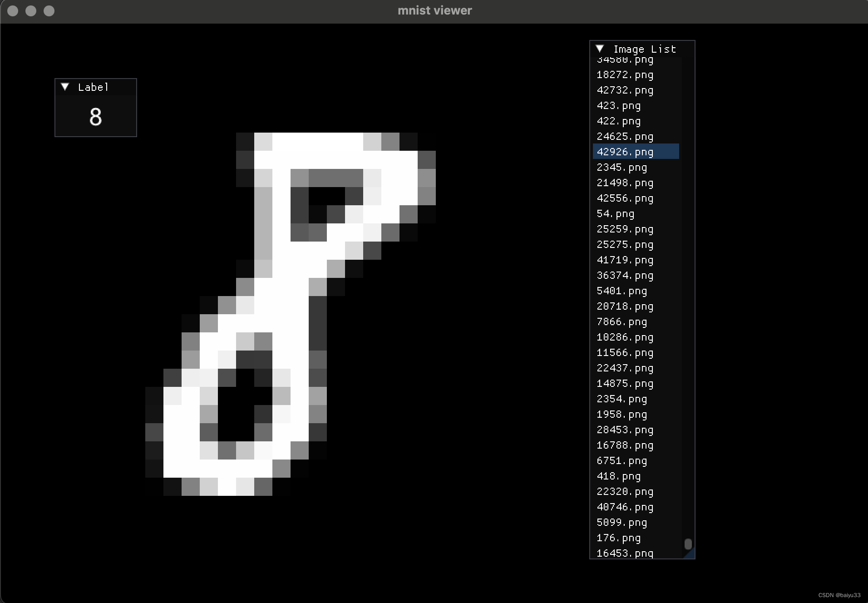Pick 176.png in the image list
868x603 pixels.
[x=636, y=538]
